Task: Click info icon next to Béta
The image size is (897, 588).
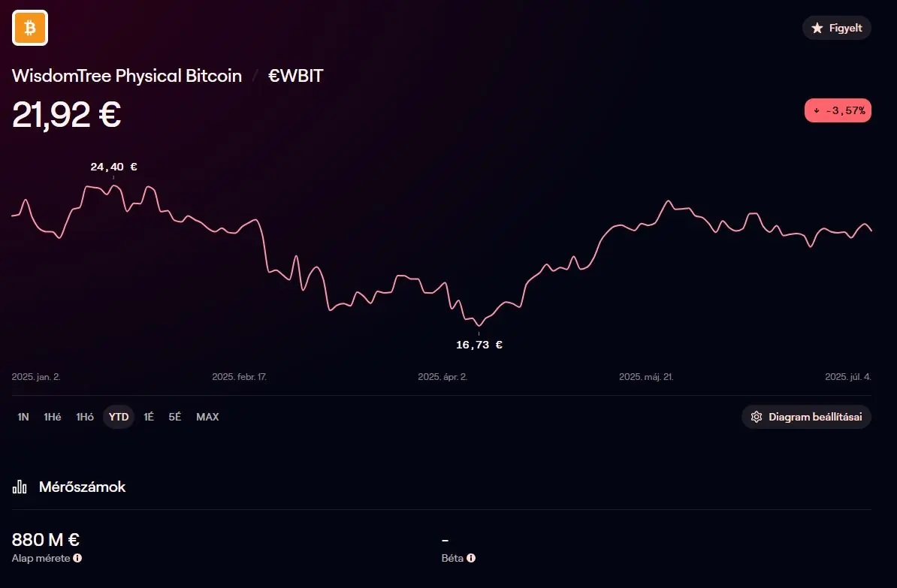Action: [x=471, y=558]
